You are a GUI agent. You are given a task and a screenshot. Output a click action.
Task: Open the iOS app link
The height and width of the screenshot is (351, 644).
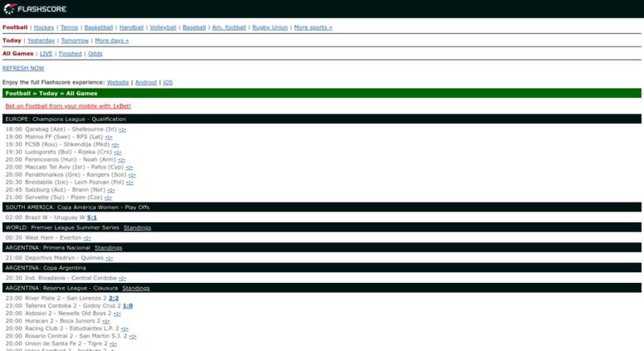click(x=168, y=83)
